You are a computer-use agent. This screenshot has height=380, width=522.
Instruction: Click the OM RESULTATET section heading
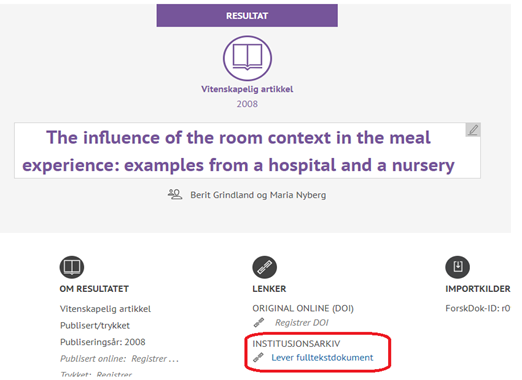coord(94,289)
